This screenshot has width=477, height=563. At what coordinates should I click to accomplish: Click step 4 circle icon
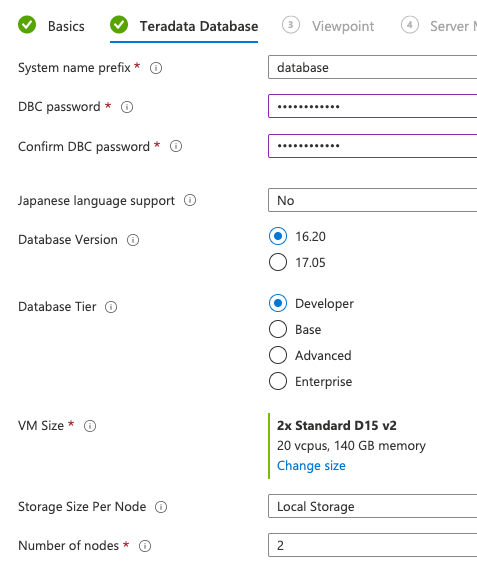(x=409, y=25)
